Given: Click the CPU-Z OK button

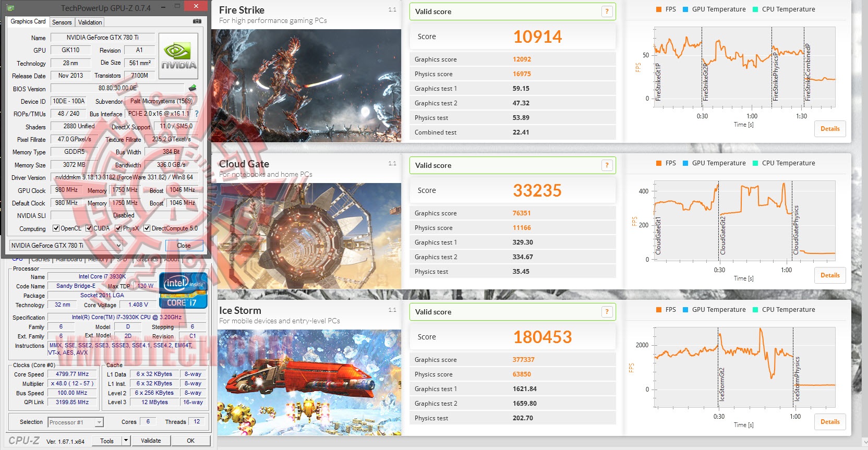Looking at the screenshot, I should (191, 441).
